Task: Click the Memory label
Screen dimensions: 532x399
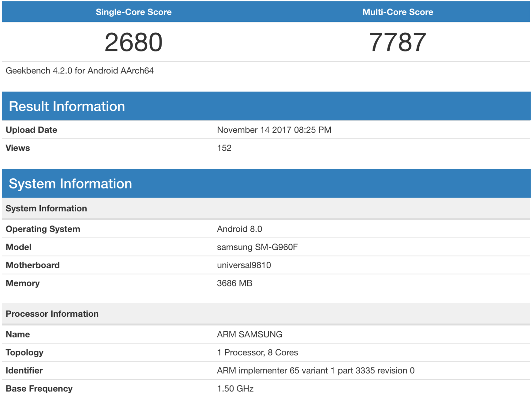Action: [23, 283]
